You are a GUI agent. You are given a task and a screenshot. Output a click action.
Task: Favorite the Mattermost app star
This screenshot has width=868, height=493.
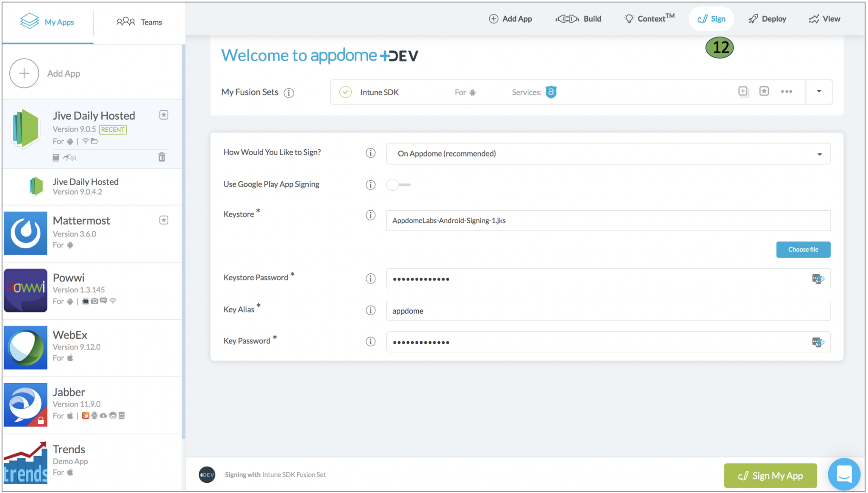[164, 220]
